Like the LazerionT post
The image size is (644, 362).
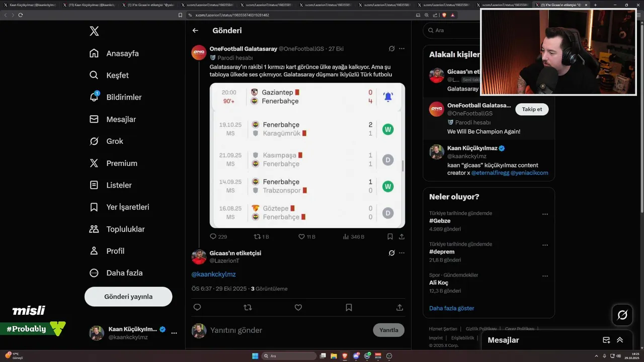pyautogui.click(x=298, y=307)
